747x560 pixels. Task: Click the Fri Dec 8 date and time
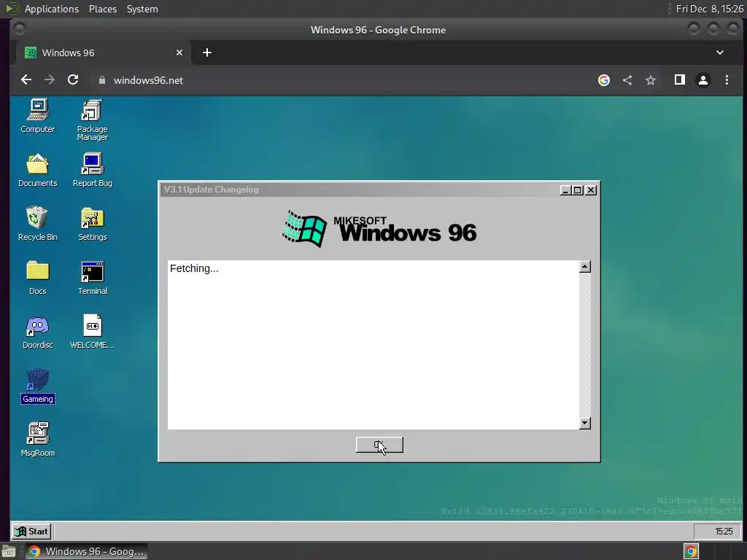709,9
